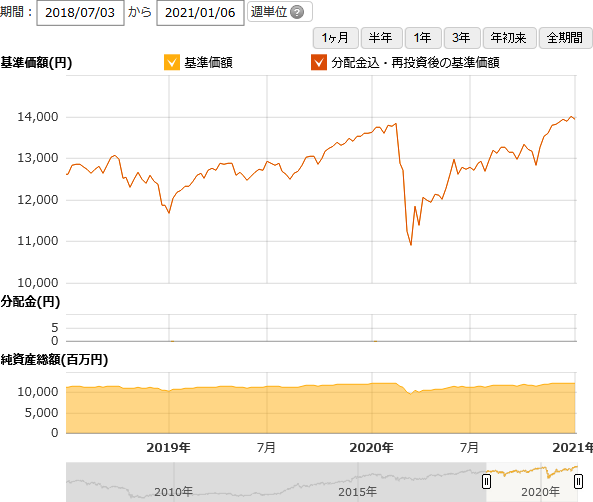Select the 1年 period button
The width and height of the screenshot is (593, 502).
point(423,38)
